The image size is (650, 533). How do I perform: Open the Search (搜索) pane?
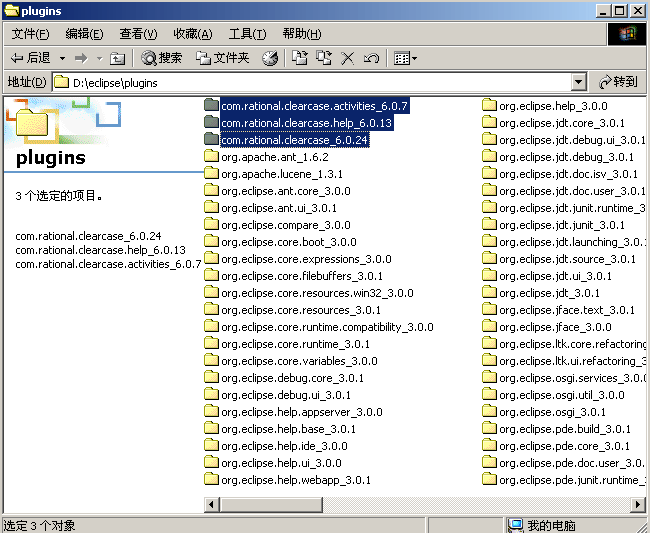point(161,58)
